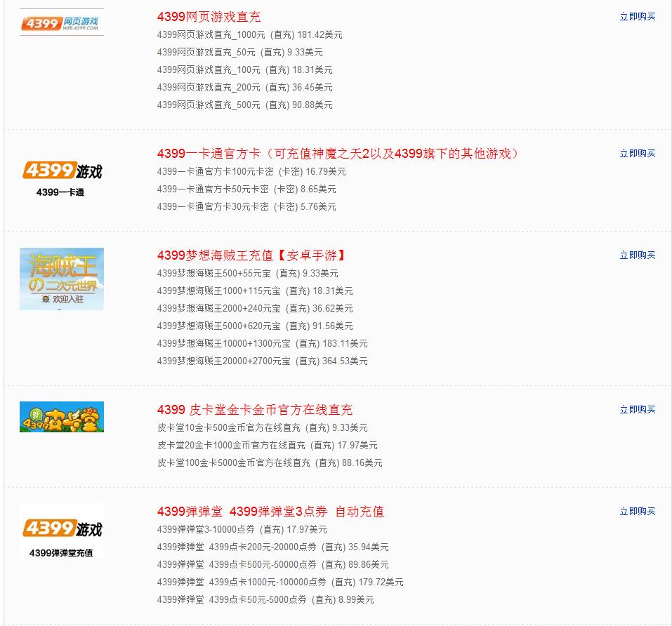672x626 pixels.
Task: Select 4399弹弹堂3-10000点券 option
Action: click(242, 530)
